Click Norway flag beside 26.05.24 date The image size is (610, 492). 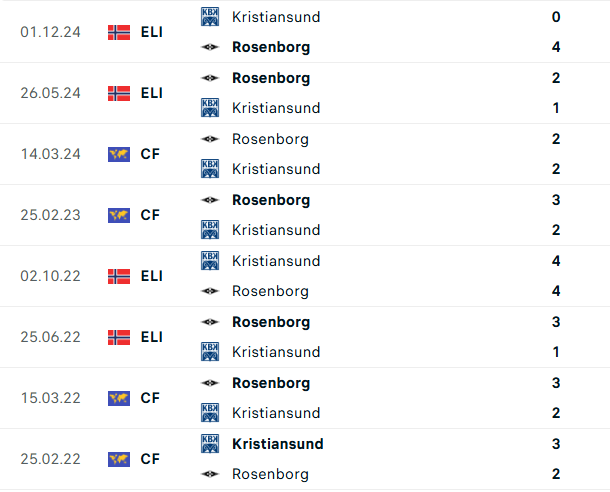(119, 93)
